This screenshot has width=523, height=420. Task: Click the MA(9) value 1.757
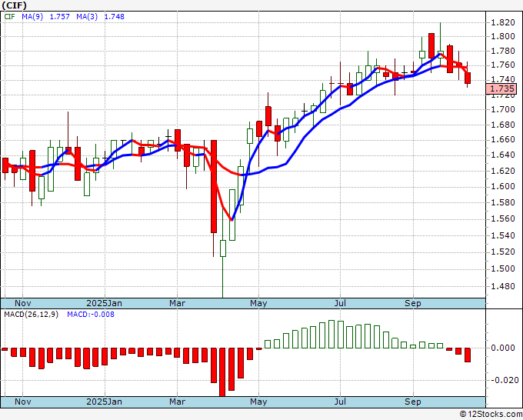coord(60,16)
